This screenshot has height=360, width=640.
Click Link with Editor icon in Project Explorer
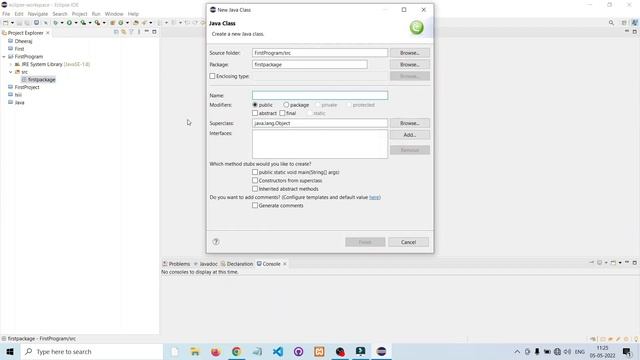124,32
